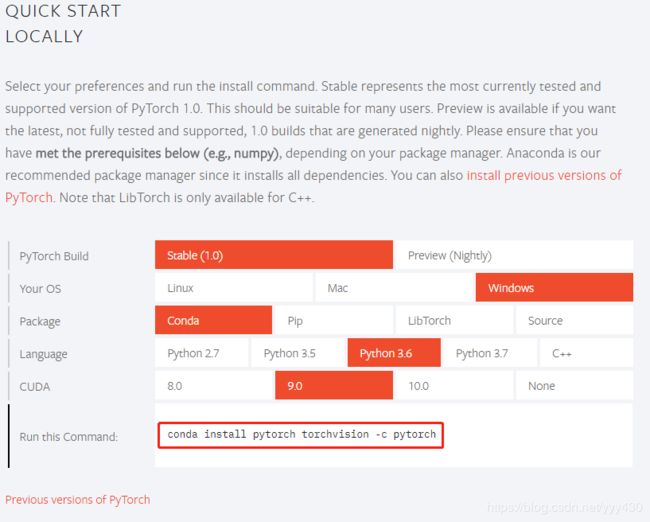Image resolution: width=650 pixels, height=522 pixels.
Task: Open Previous versions of PyTorch link
Action: click(78, 500)
